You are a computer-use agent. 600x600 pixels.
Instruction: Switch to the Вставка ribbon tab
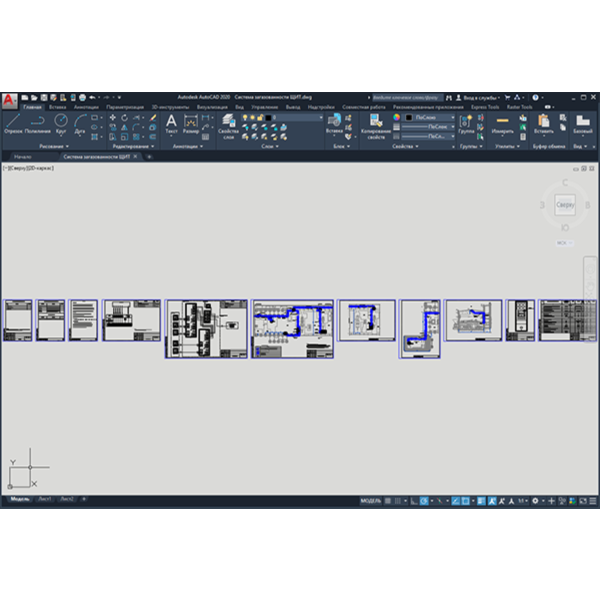click(x=57, y=107)
